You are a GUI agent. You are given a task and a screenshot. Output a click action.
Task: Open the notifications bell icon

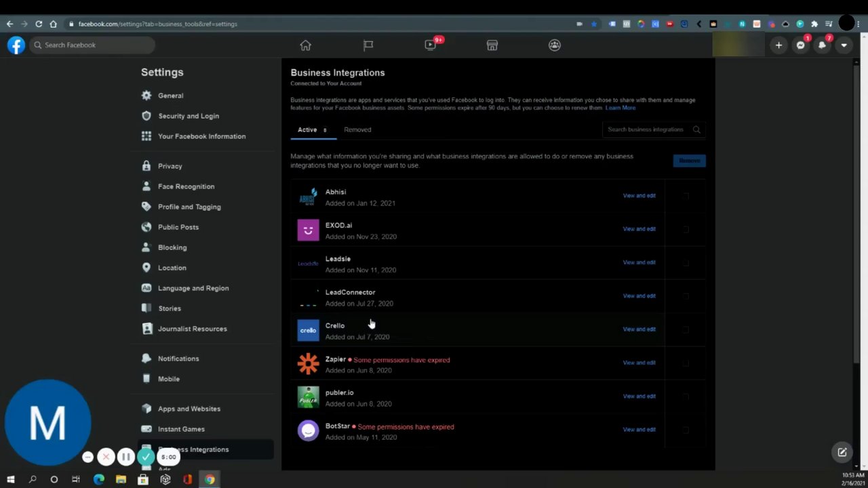click(x=822, y=45)
